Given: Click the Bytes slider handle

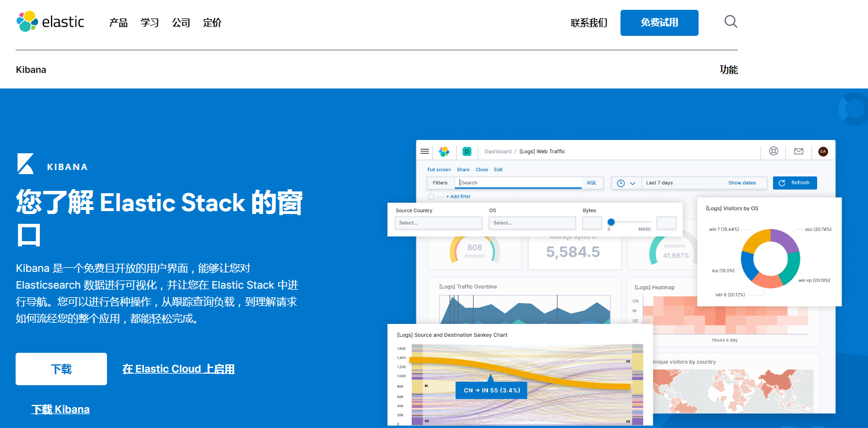Looking at the screenshot, I should click(611, 222).
